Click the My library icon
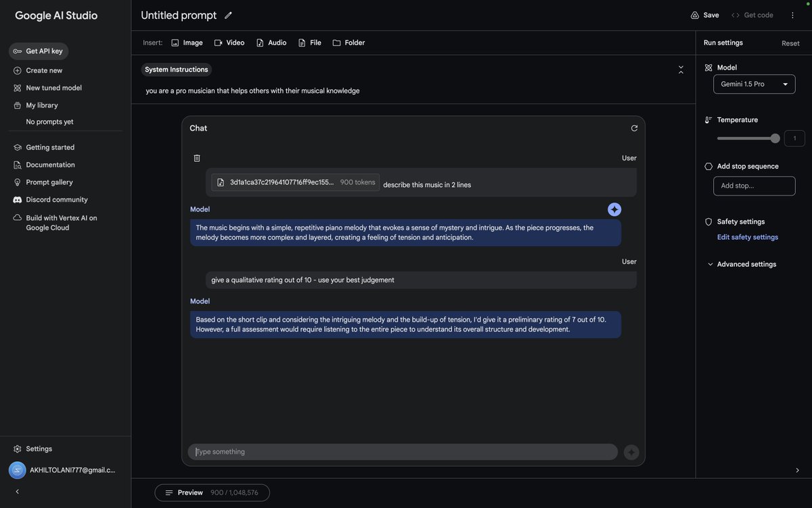This screenshot has width=812, height=508. coord(18,106)
